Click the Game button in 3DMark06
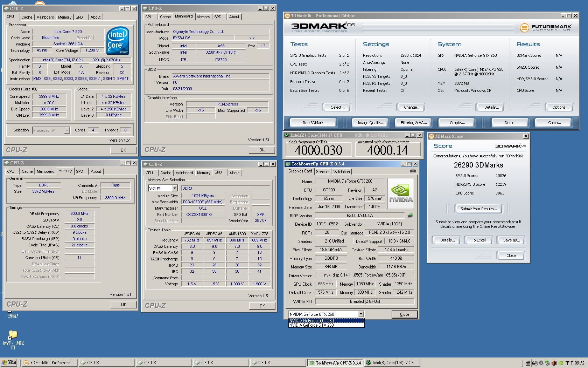This screenshot has height=368, width=588. tap(554, 123)
